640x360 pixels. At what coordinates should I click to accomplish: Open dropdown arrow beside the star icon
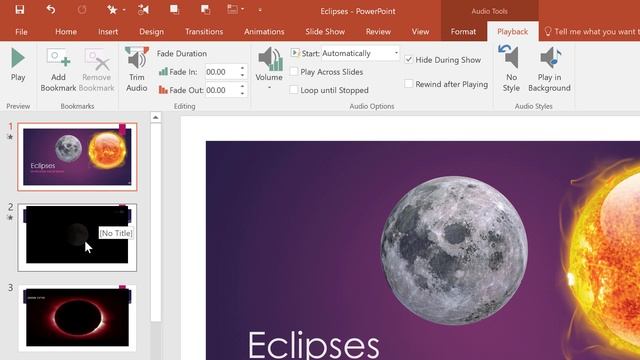(124, 9)
